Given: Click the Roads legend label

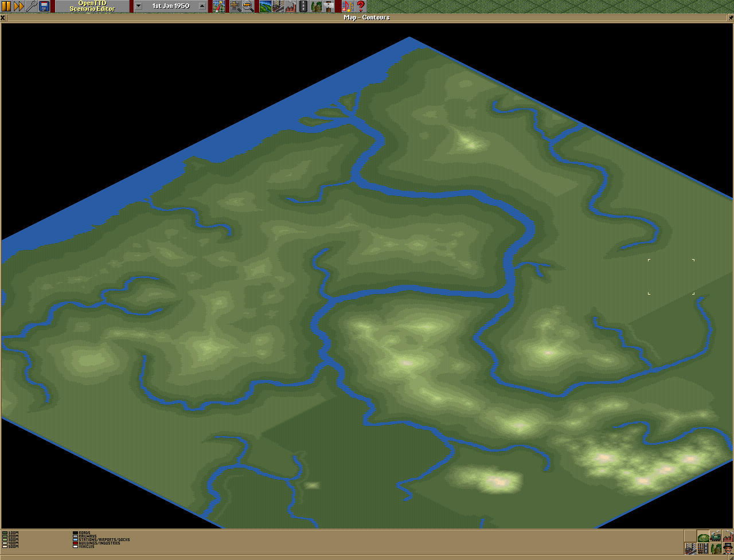Looking at the screenshot, I should pos(84,533).
